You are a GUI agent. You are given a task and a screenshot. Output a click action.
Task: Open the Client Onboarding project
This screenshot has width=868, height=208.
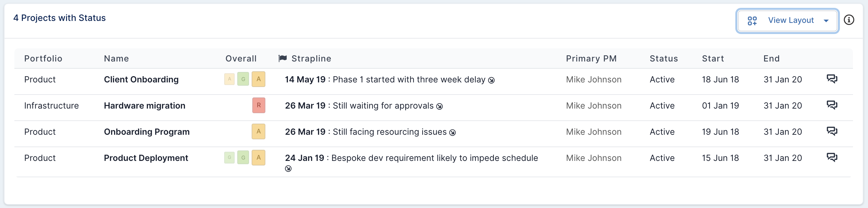(141, 79)
